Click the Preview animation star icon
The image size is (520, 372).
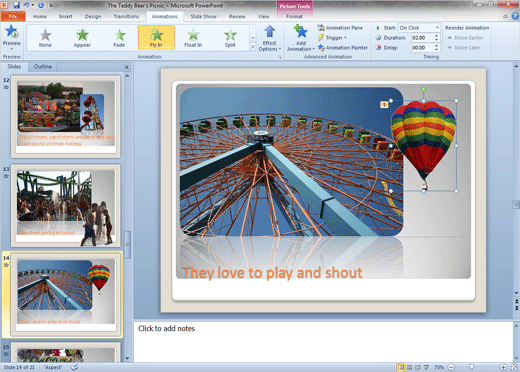click(x=11, y=32)
